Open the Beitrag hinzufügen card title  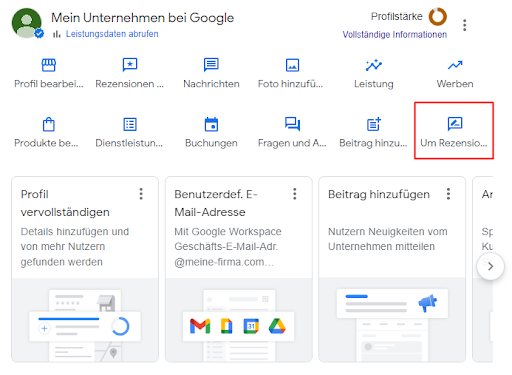coord(379,194)
